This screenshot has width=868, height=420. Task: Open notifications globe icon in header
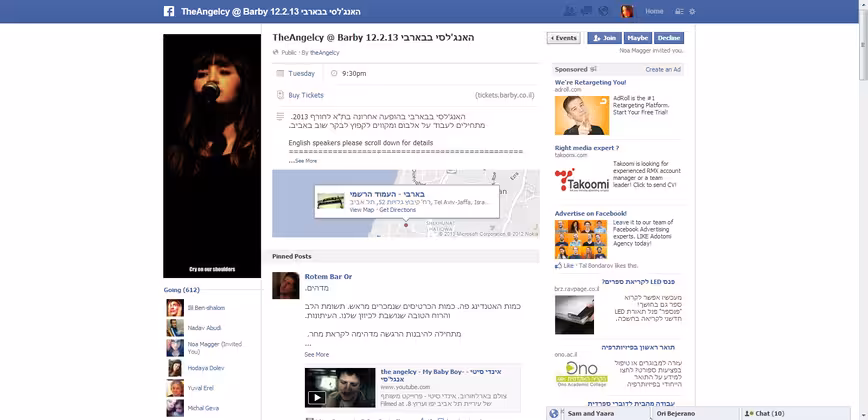[603, 11]
